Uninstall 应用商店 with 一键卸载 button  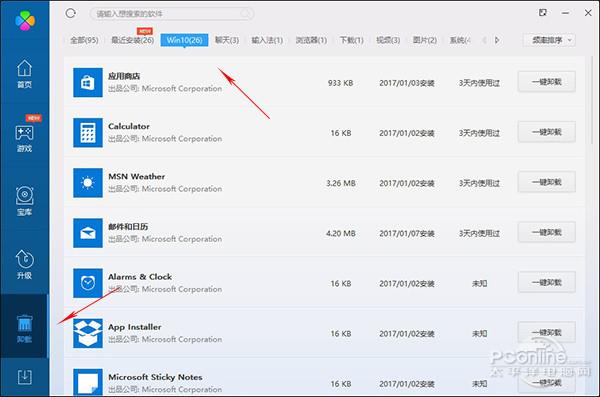point(546,82)
